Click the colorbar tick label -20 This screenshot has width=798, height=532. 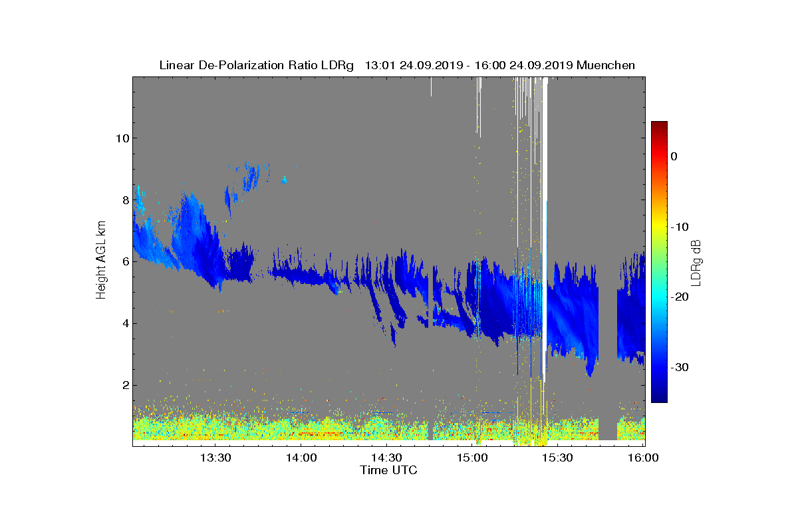click(680, 297)
